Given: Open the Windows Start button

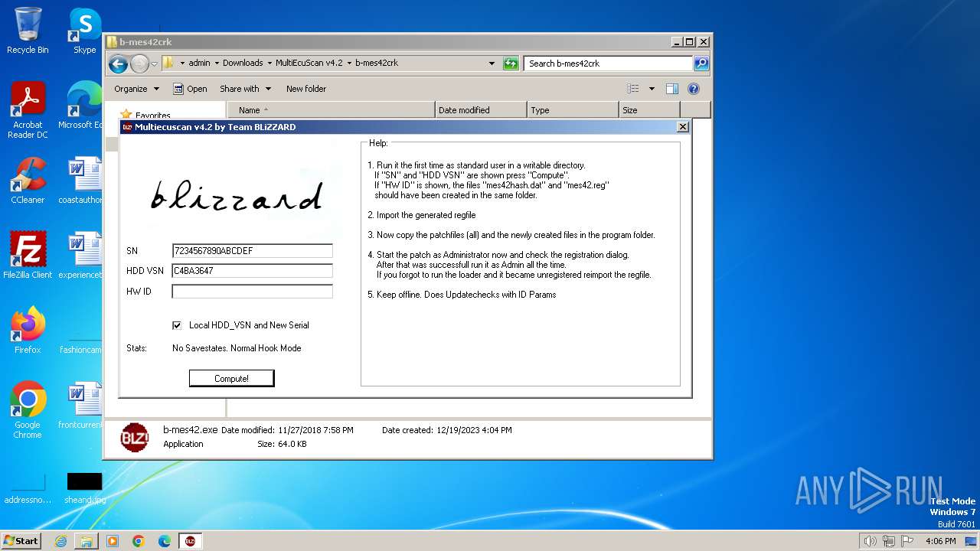Looking at the screenshot, I should point(21,540).
